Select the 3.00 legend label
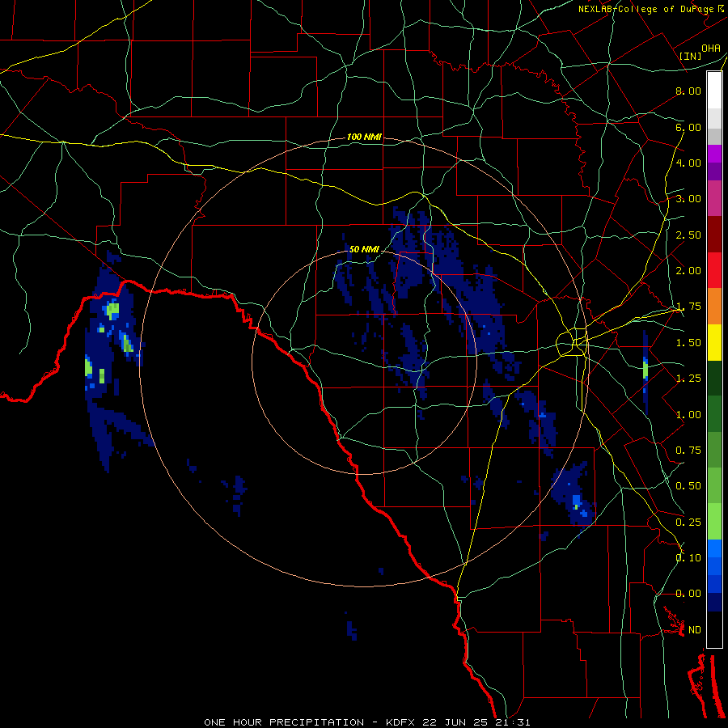The height and width of the screenshot is (728, 728). [688, 199]
